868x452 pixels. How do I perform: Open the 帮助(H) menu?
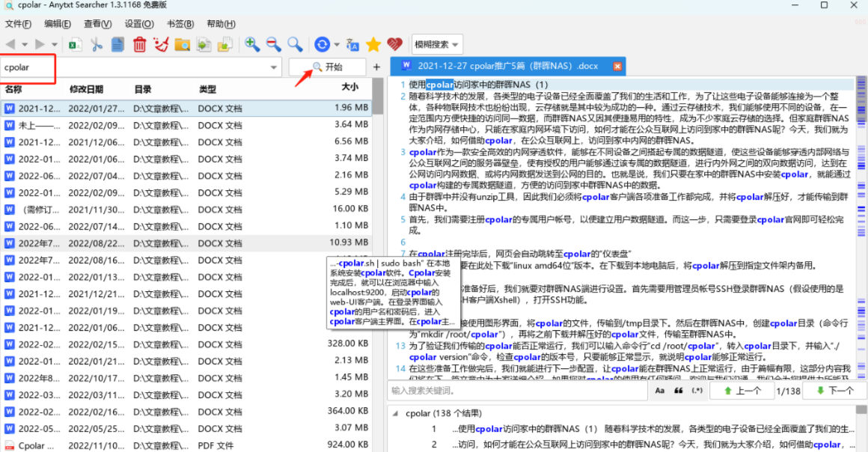(221, 24)
